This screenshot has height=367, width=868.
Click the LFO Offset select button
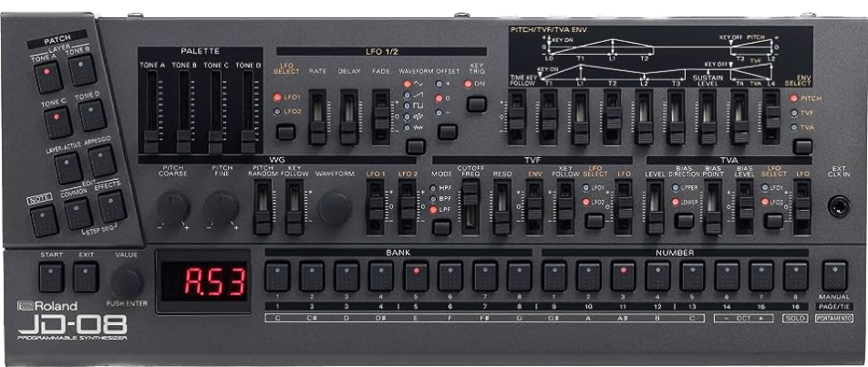point(448,132)
